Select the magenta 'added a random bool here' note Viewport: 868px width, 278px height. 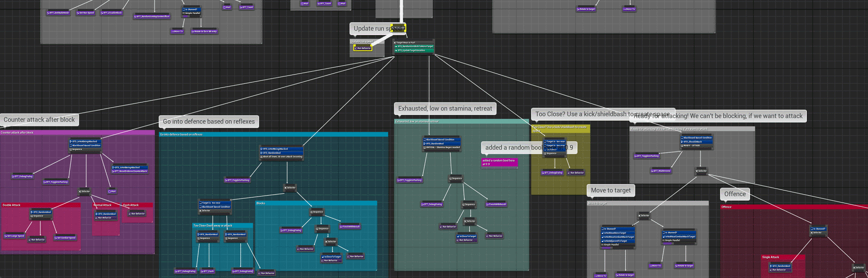(499, 163)
